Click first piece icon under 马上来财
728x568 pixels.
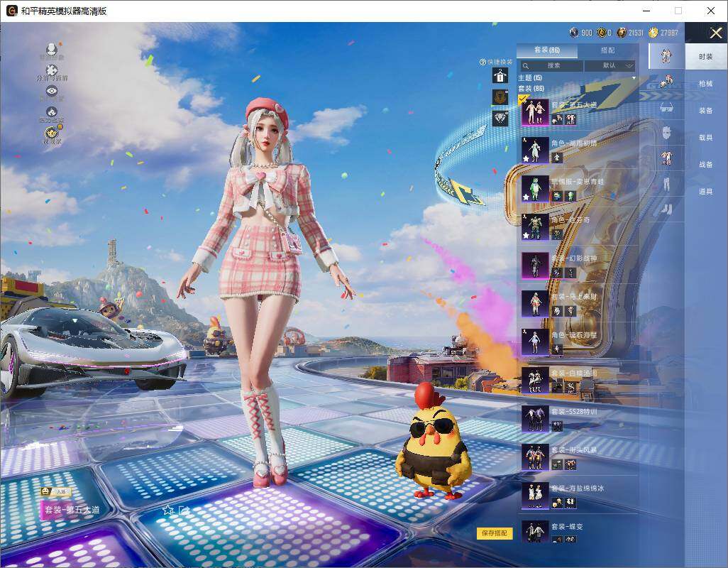557,311
